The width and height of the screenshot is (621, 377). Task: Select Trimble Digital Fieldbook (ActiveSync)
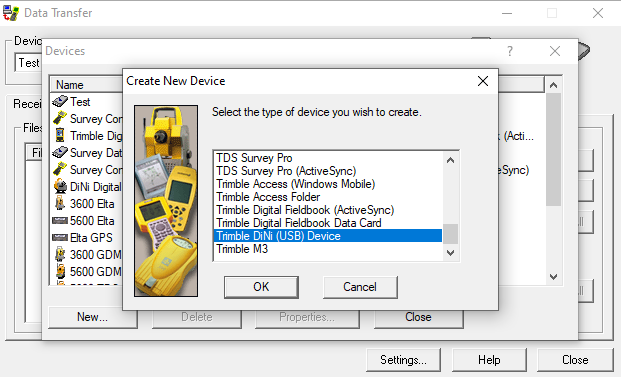click(x=328, y=210)
